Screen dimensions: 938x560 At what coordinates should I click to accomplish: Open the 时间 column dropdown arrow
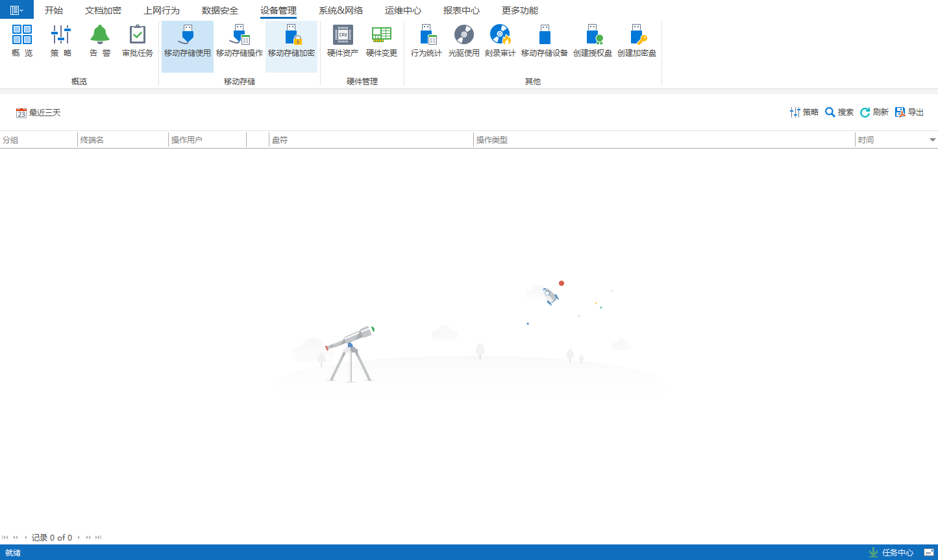[x=933, y=140]
